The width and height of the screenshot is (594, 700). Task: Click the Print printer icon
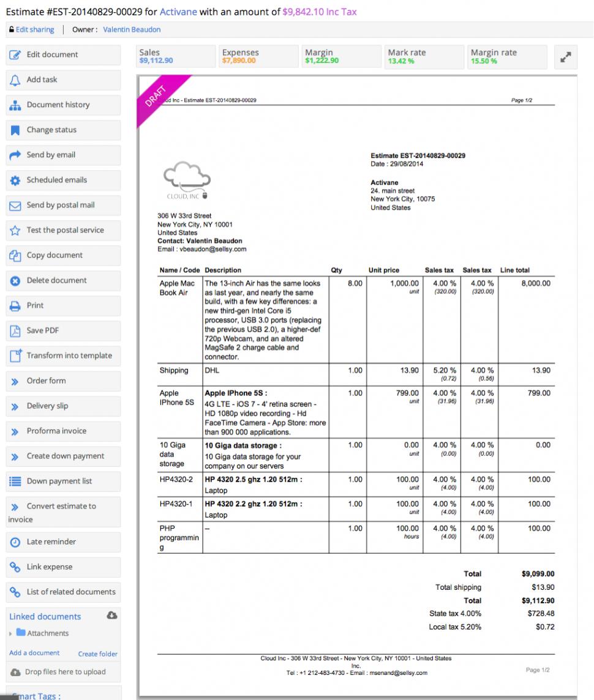pyautogui.click(x=15, y=306)
